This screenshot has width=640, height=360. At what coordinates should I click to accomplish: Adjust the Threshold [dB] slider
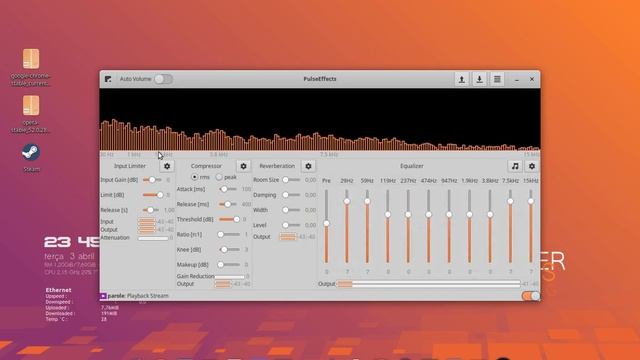229,219
